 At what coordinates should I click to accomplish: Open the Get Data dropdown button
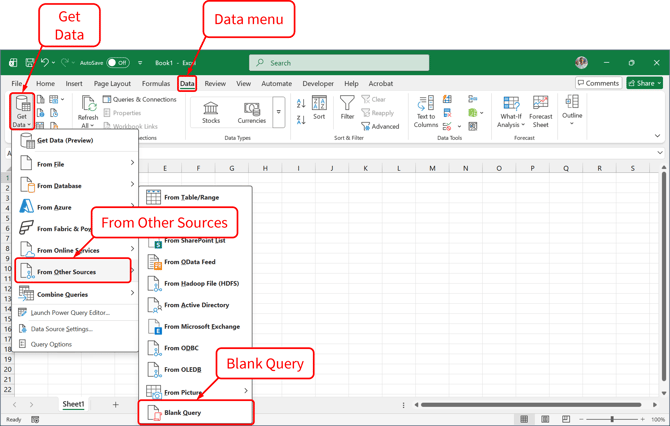(22, 111)
